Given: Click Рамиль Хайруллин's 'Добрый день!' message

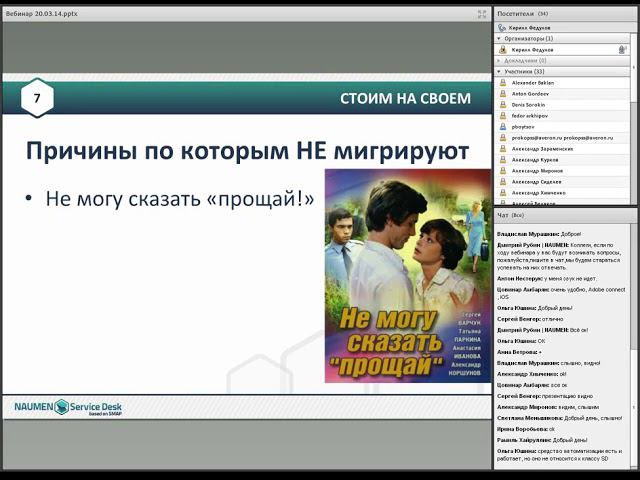Looking at the screenshot, I should click(542, 440).
